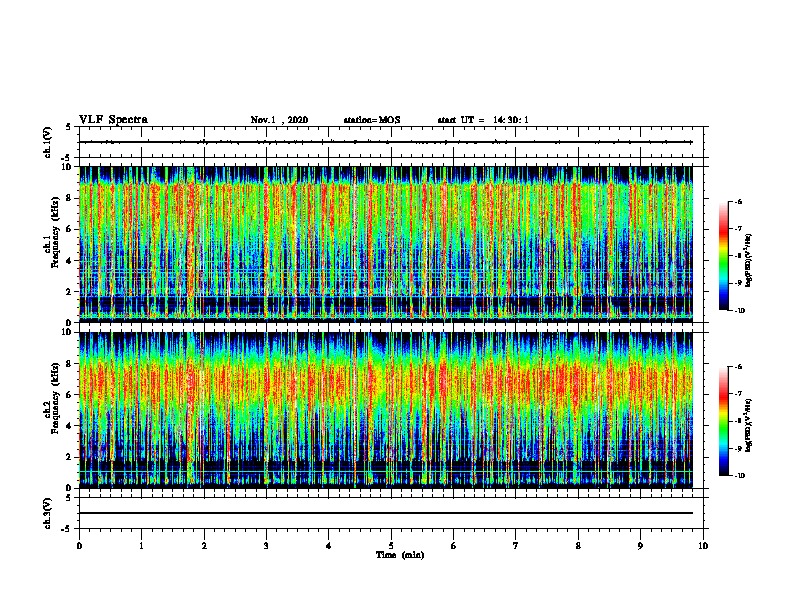Click the "start UT = 14:30: 1" text
This screenshot has height=612, width=792.
click(x=483, y=120)
